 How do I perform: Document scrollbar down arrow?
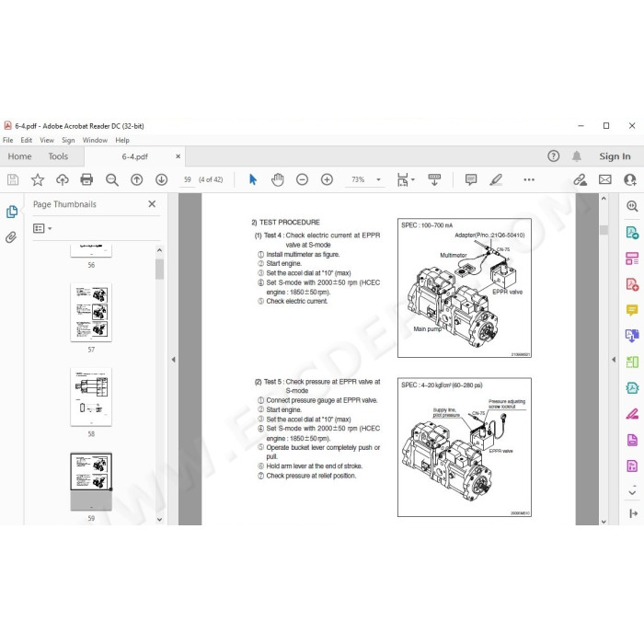tap(604, 522)
